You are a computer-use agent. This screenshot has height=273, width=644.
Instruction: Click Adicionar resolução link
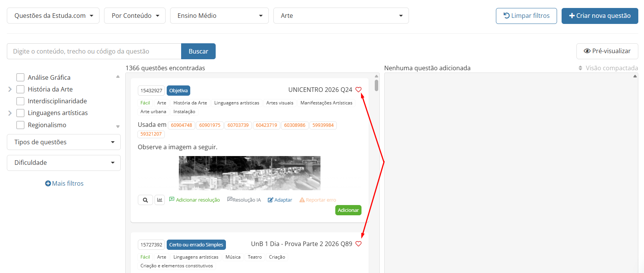194,200
